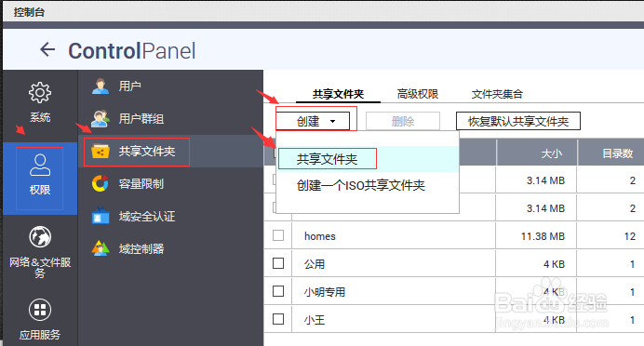
Task: Check the homes folder checkbox
Action: tap(278, 235)
